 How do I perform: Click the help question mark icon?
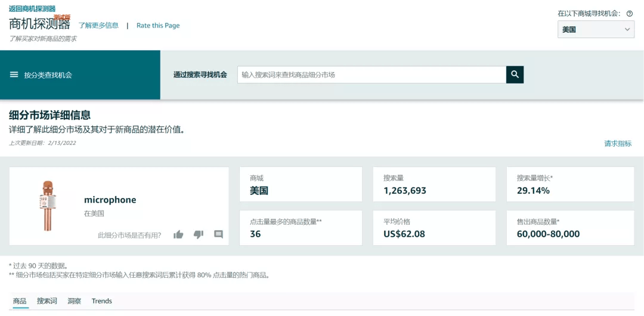tap(630, 13)
